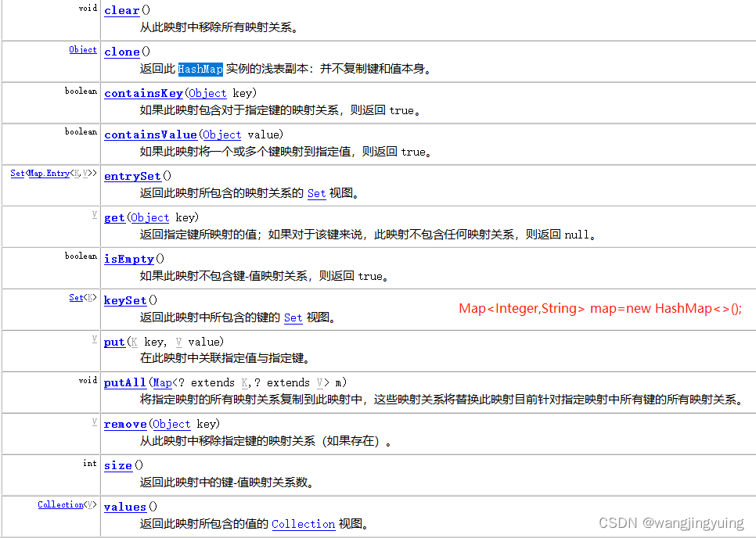The width and height of the screenshot is (756, 538).
Task: Click the Collection link in values description
Action: pos(303,525)
